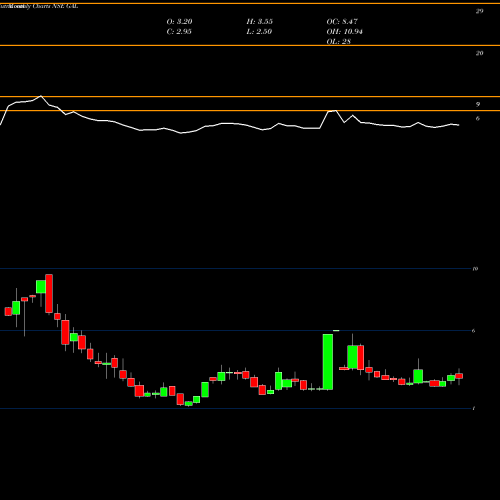Click the tallest green candlestick

coord(328,362)
